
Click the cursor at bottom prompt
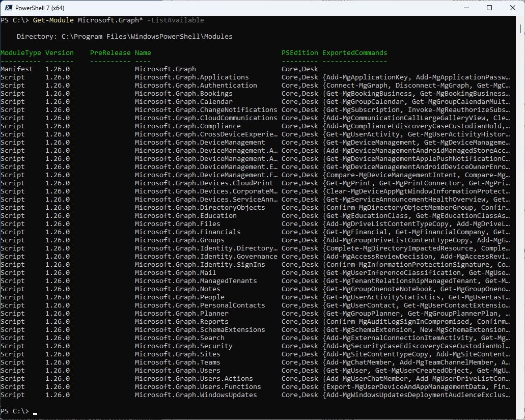(x=35, y=414)
